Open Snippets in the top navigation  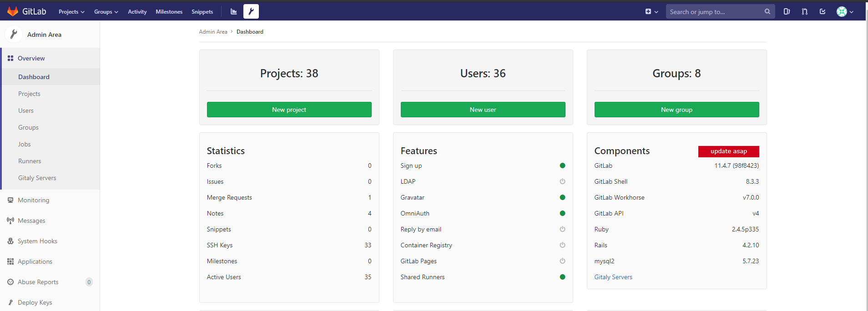202,12
